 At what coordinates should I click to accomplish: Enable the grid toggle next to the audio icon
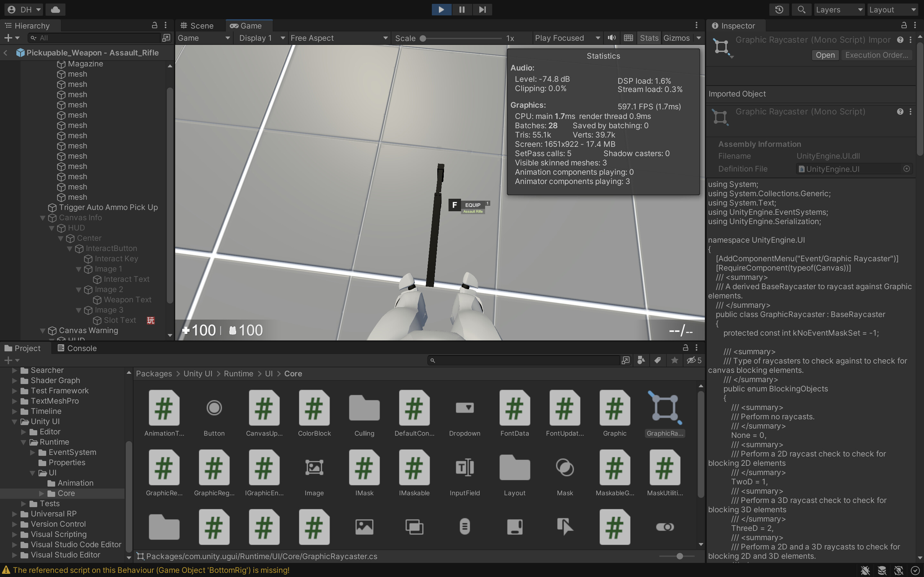(x=628, y=38)
